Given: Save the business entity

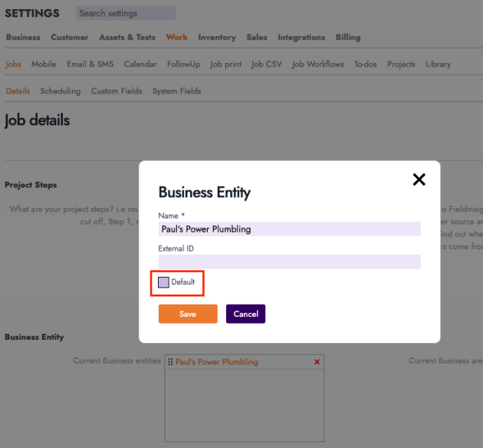Looking at the screenshot, I should [188, 314].
